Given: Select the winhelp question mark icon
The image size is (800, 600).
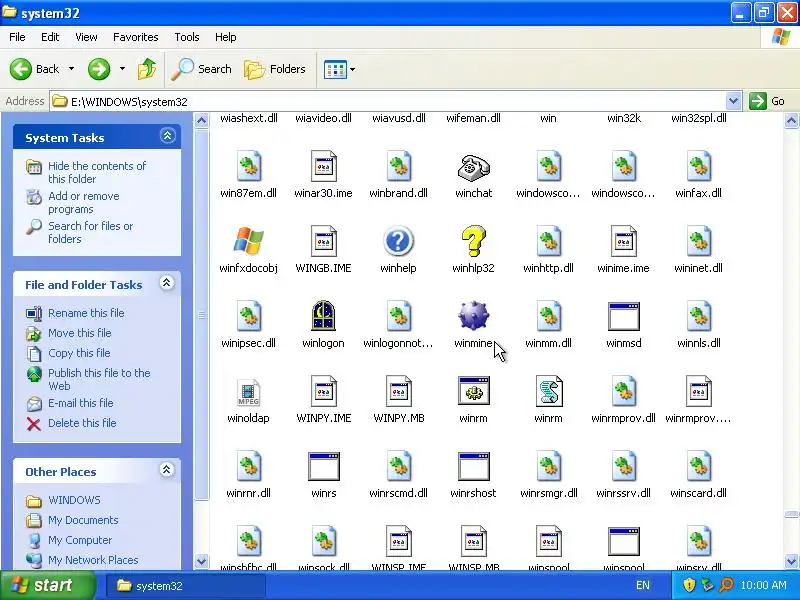Looking at the screenshot, I should [x=398, y=241].
